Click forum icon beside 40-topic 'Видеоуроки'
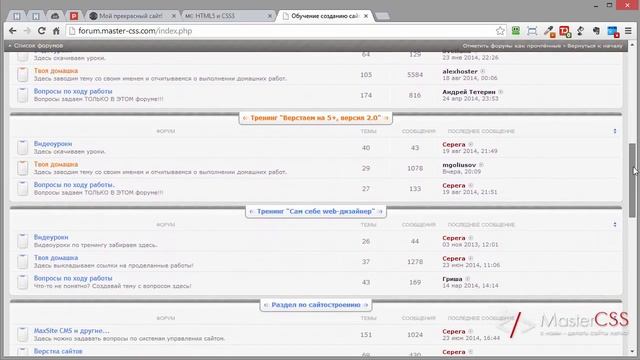Image resolution: width=640 pixels, height=360 pixels. click(x=23, y=147)
